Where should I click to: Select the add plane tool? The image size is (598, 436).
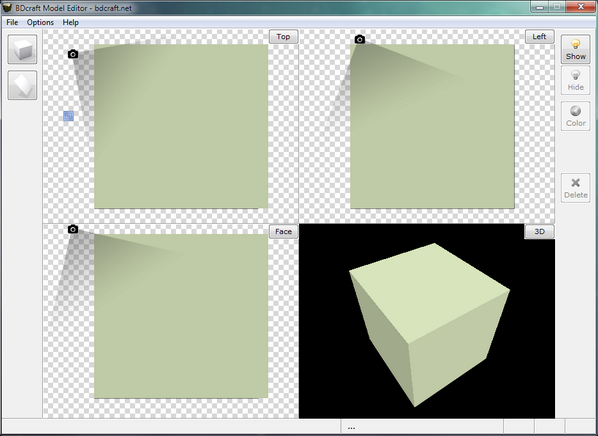[22, 85]
